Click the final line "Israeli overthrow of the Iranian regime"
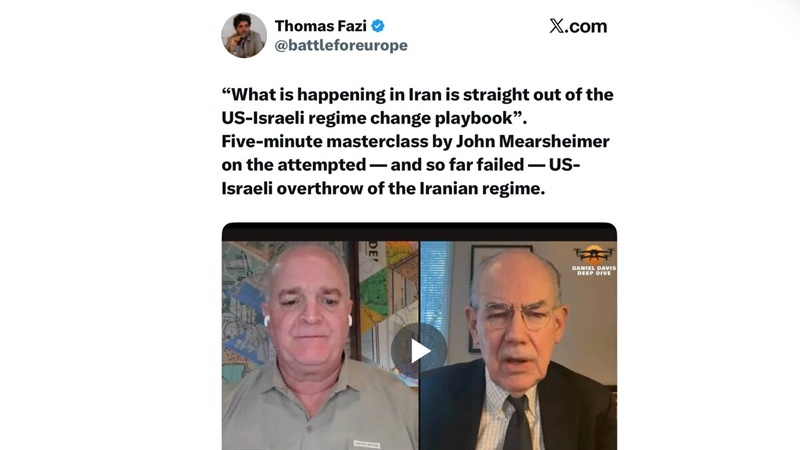This screenshot has height=450, width=800. pyautogui.click(x=383, y=188)
